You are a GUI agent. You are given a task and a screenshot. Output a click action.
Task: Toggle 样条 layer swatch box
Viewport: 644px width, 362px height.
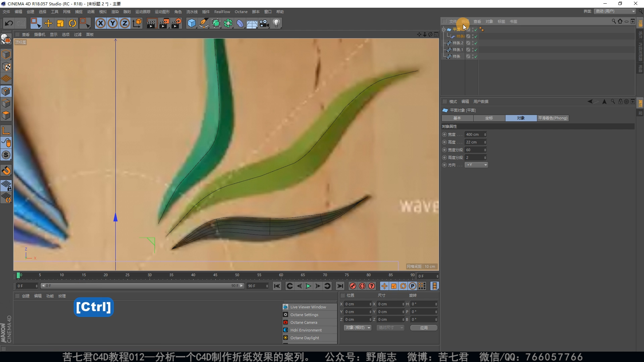click(468, 56)
